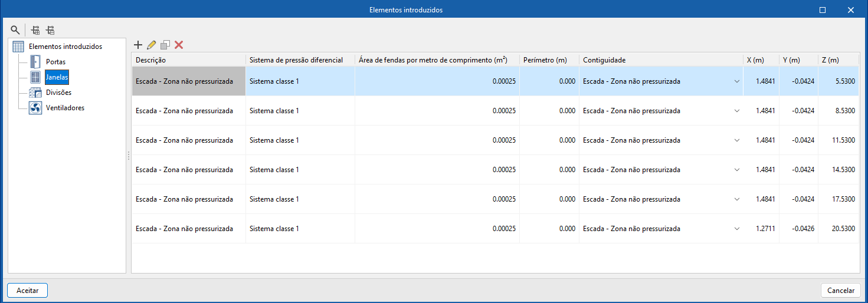Open Contiguidade dropdown in row Z 5.5300
Screen dimensions: 868x303
736,81
